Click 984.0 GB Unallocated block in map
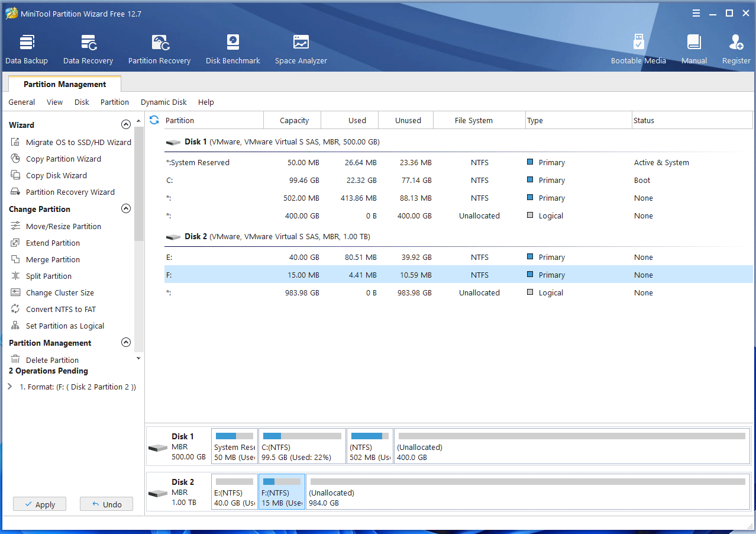756x534 pixels. (527, 492)
